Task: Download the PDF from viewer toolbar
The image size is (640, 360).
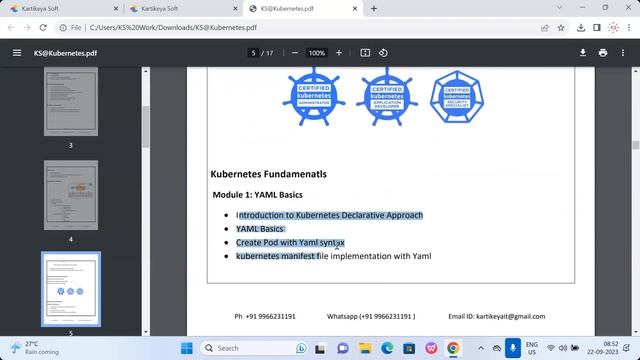Action: [583, 53]
